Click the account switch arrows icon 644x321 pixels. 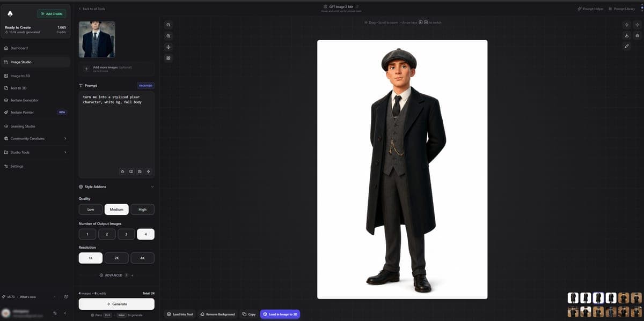click(55, 313)
